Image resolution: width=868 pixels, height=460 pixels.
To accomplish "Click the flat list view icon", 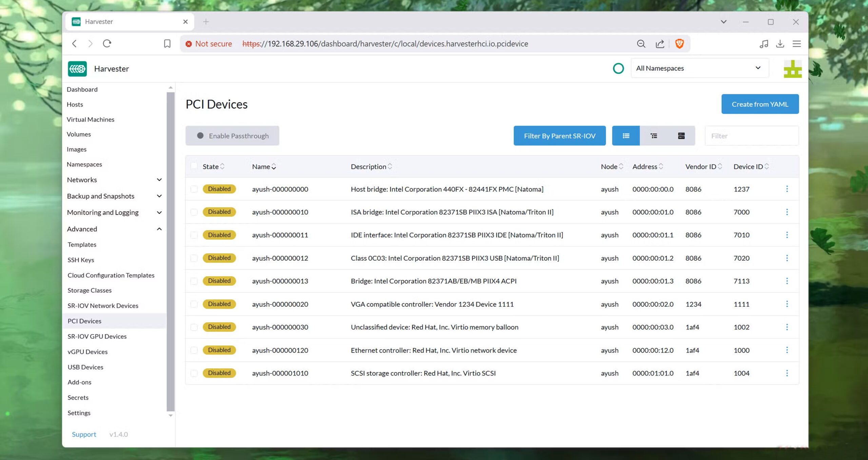I will (626, 136).
